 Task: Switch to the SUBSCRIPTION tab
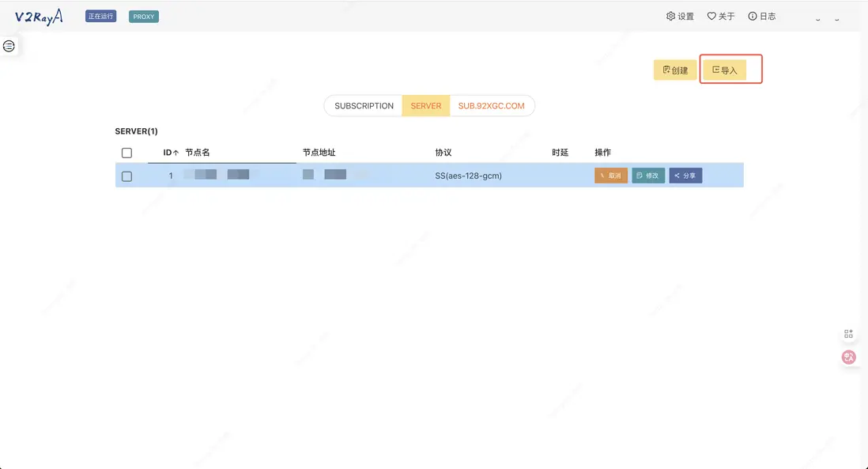364,106
